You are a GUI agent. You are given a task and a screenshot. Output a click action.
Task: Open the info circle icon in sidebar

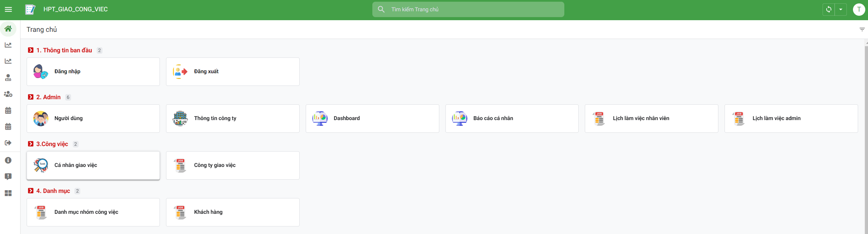pyautogui.click(x=8, y=160)
